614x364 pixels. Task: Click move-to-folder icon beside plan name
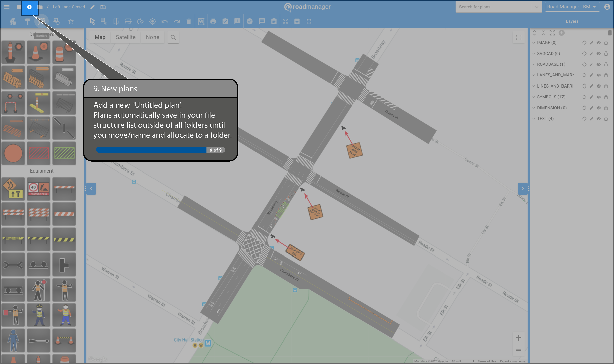tap(103, 7)
